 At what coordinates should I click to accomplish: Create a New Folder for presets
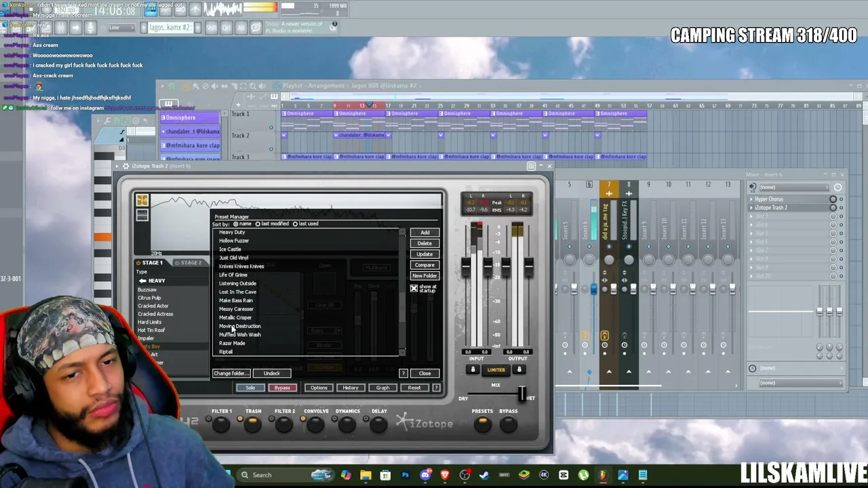(x=425, y=276)
